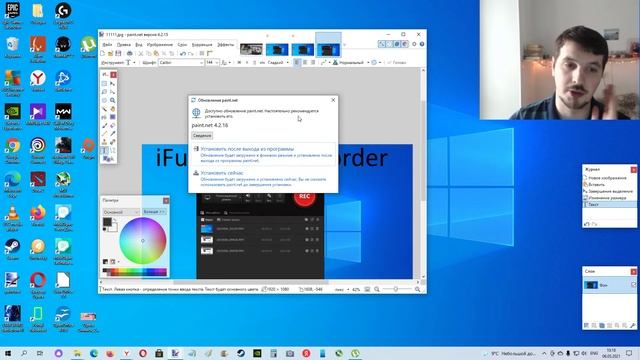
Task: Select the Clone Stamp tool
Action: click(104, 142)
